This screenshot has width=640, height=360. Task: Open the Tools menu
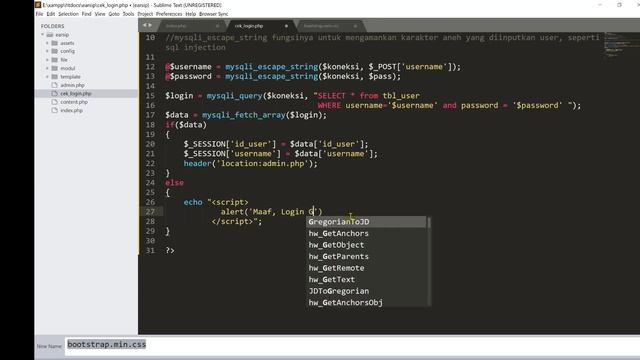[x=128, y=14]
